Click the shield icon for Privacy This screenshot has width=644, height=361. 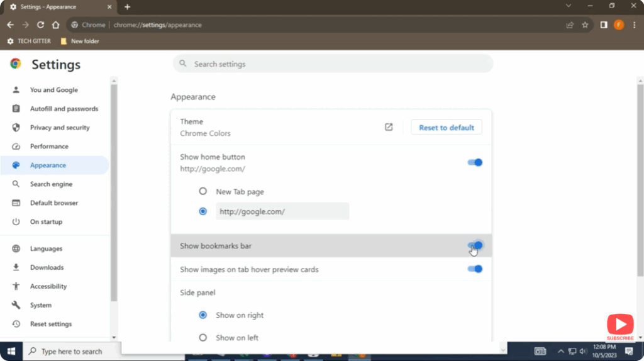16,128
